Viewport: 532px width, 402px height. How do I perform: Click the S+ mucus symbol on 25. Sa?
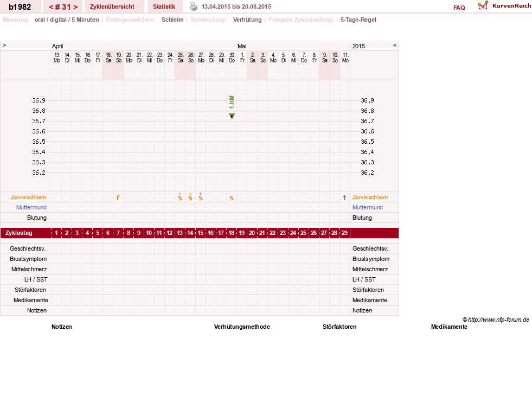tap(180, 196)
